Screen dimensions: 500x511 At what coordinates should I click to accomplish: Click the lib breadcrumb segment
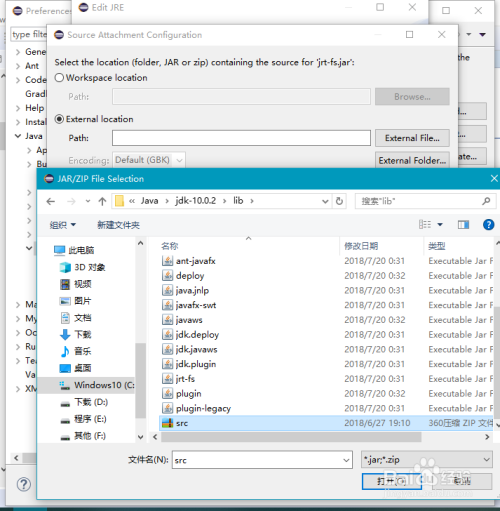(238, 201)
